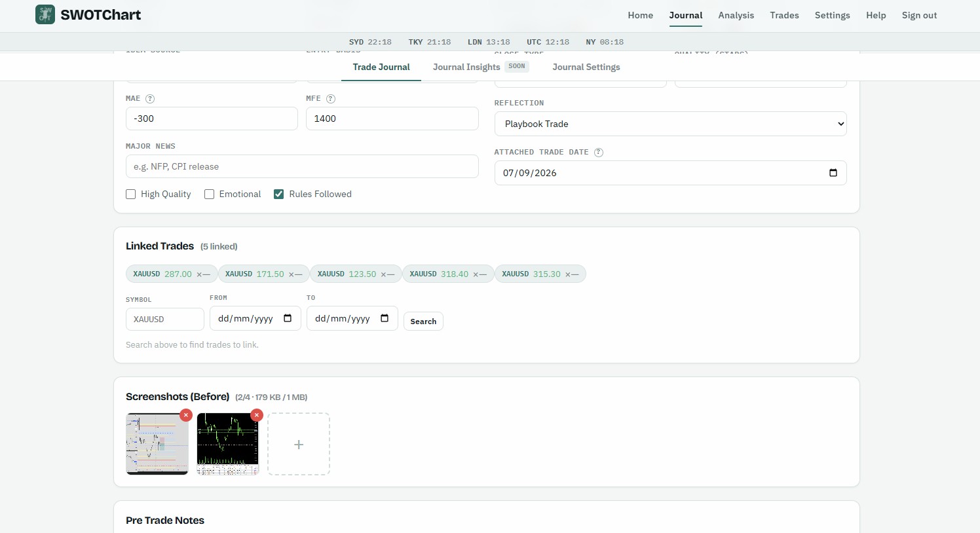Open calendar picker in the To date field
The width and height of the screenshot is (980, 533).
(x=385, y=318)
